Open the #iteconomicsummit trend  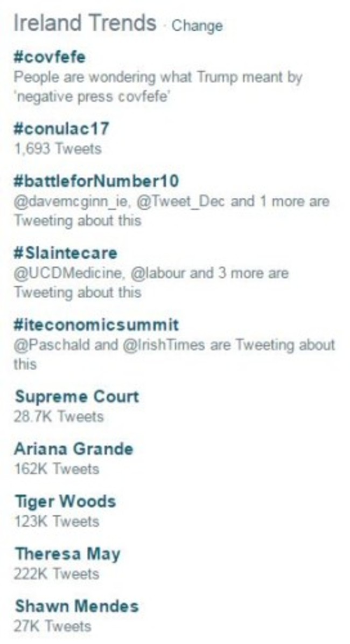click(x=96, y=326)
